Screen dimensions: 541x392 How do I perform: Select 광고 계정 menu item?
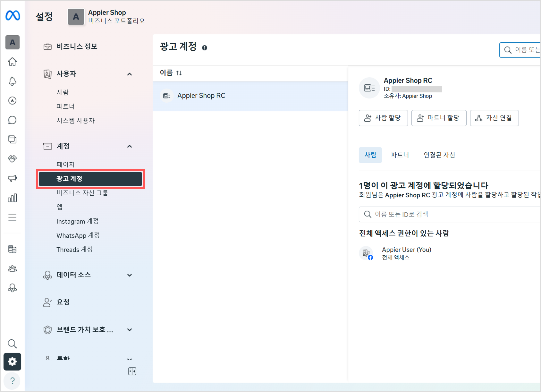90,179
